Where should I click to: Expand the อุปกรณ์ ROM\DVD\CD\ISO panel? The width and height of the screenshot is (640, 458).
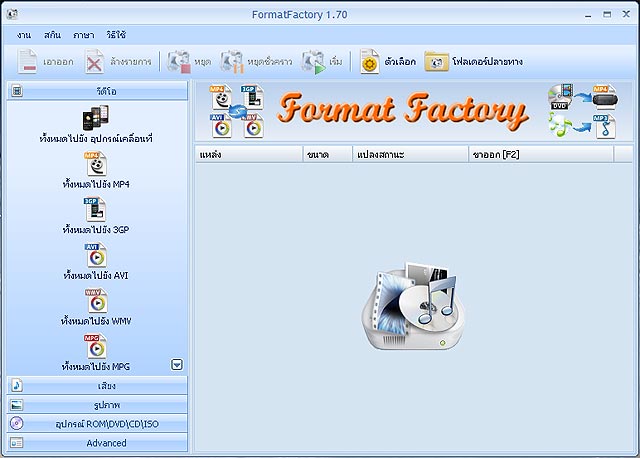pos(98,424)
